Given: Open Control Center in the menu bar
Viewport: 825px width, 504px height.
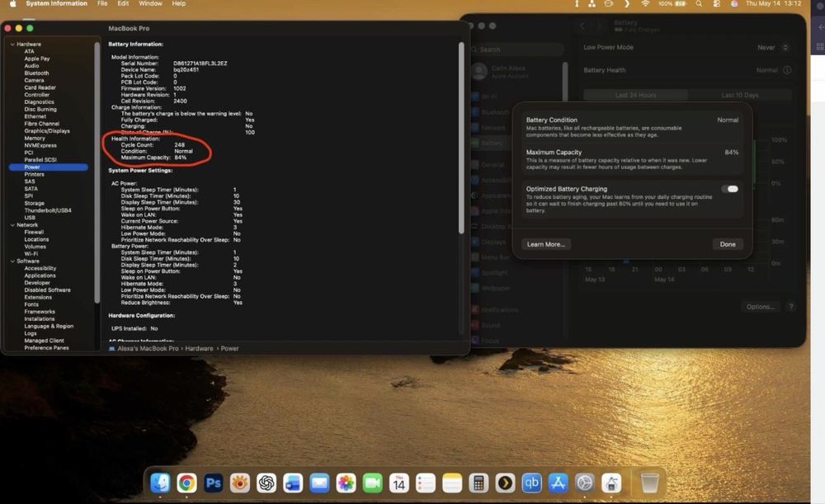Looking at the screenshot, I should 716,3.
